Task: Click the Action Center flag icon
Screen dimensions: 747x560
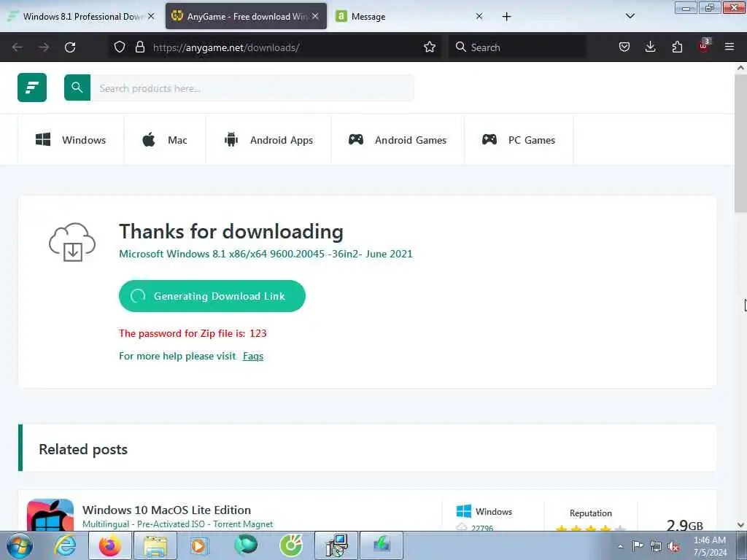Action: (x=637, y=545)
